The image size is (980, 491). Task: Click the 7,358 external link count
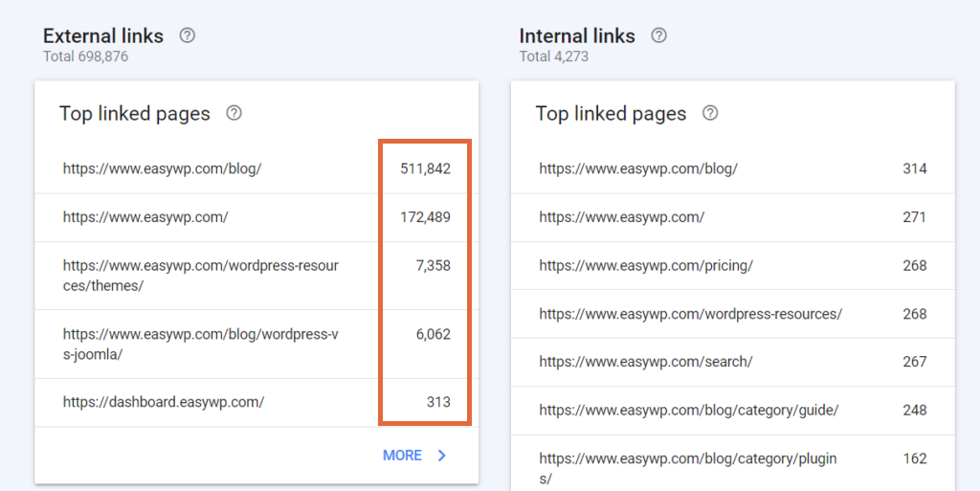pos(434,265)
